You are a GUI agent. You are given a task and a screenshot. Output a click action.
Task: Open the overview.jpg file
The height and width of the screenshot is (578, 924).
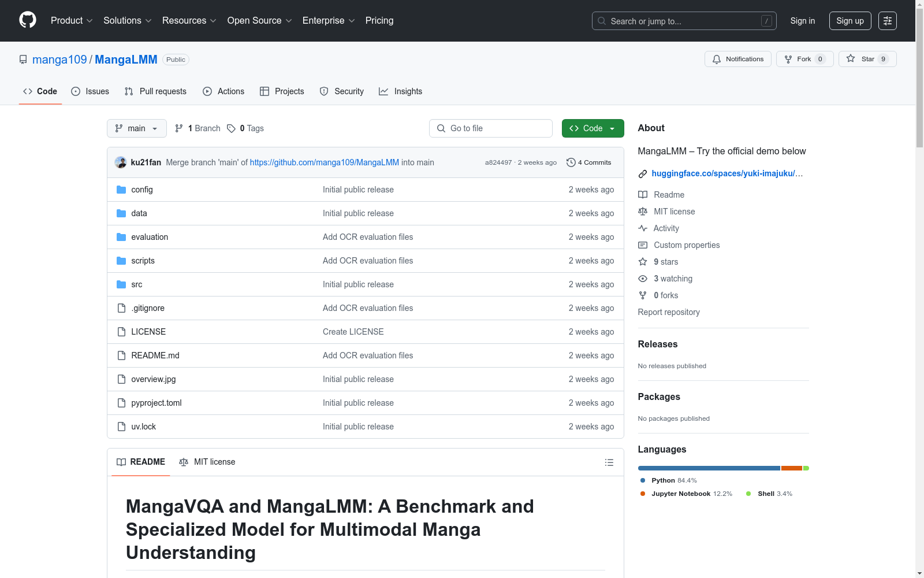click(x=154, y=379)
